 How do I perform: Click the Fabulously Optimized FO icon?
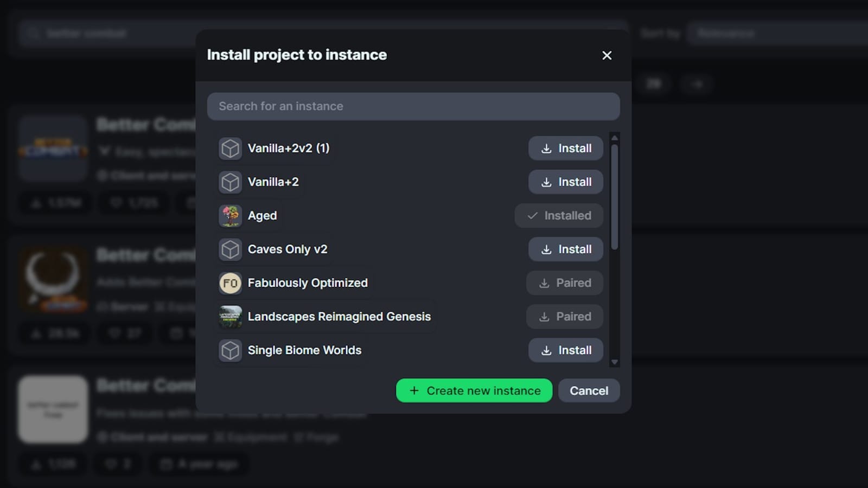point(230,283)
